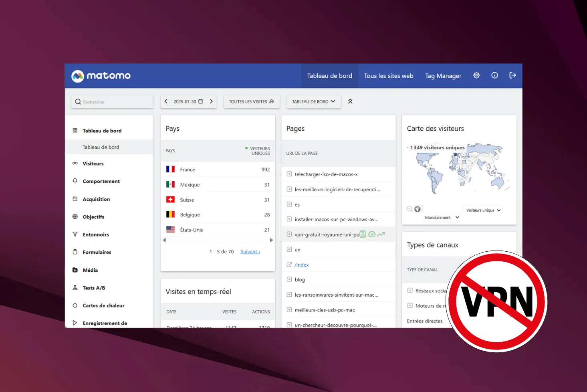This screenshot has width=587, height=392.
Task: Open Visiteurs uniques metric dropdown
Action: pyautogui.click(x=483, y=210)
